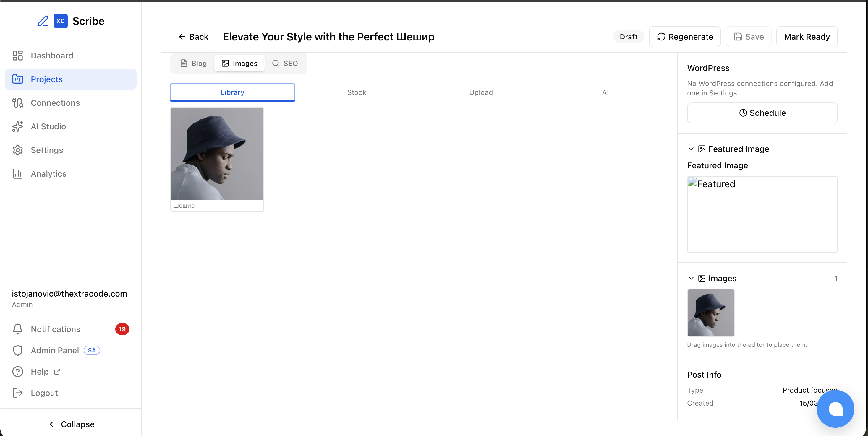Click the Logout icon
This screenshot has width=868, height=436.
[x=17, y=393]
